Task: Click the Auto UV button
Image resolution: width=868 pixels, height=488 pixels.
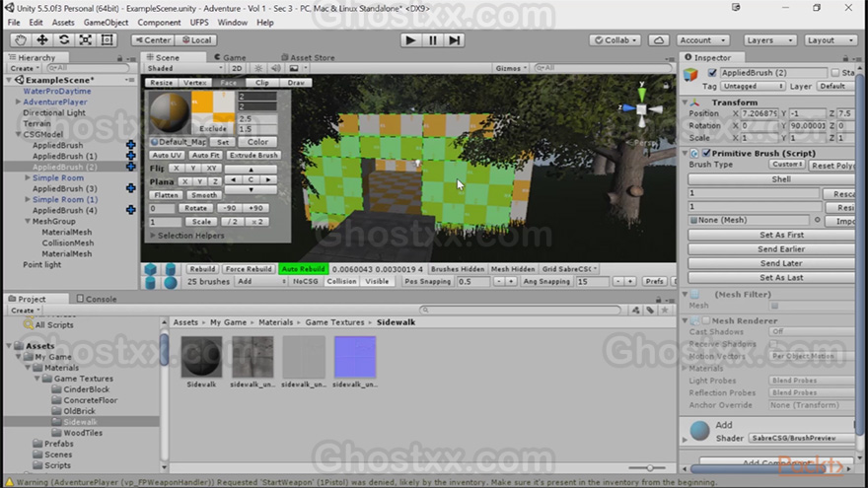Action: pos(167,156)
